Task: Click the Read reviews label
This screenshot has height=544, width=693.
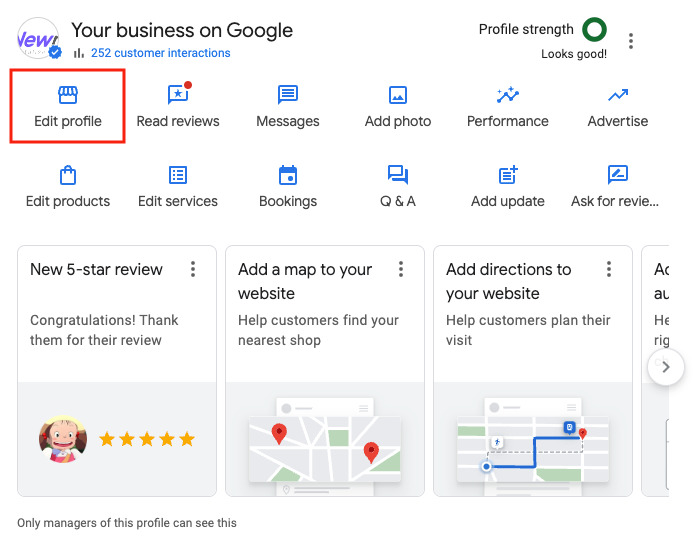Action: pyautogui.click(x=178, y=121)
